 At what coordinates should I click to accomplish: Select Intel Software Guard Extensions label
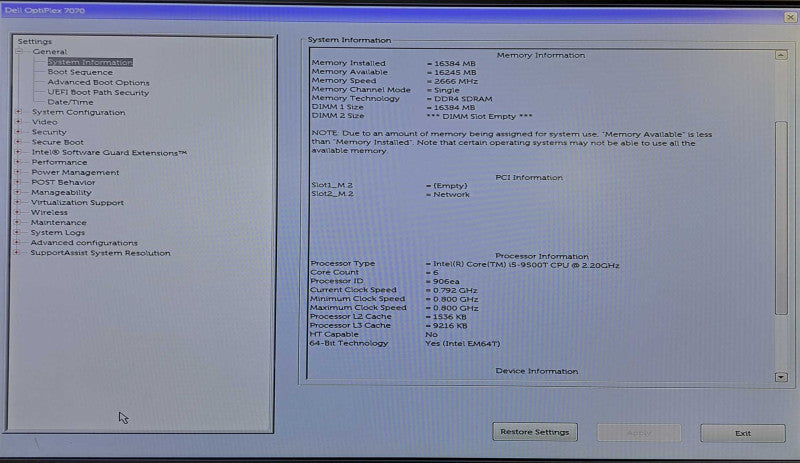tap(109, 152)
